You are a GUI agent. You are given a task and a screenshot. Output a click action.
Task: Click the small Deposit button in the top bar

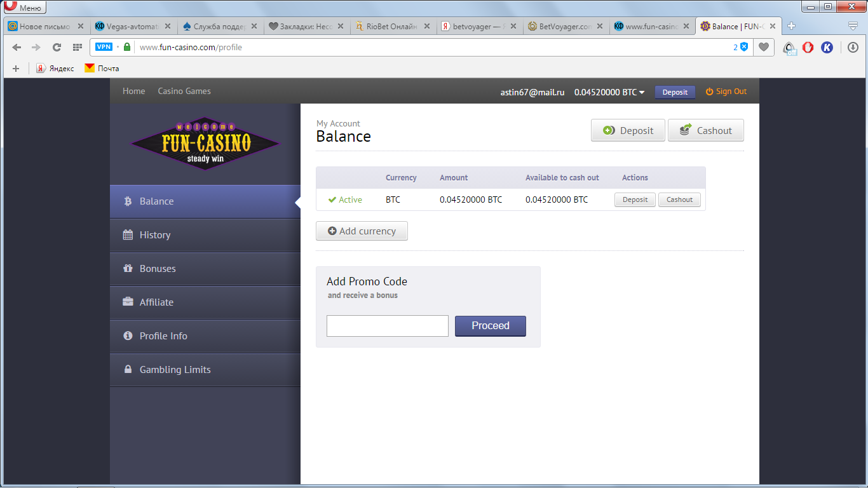[675, 92]
